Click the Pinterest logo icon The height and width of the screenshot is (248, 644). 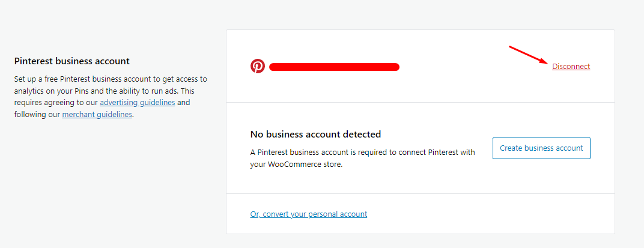258,66
